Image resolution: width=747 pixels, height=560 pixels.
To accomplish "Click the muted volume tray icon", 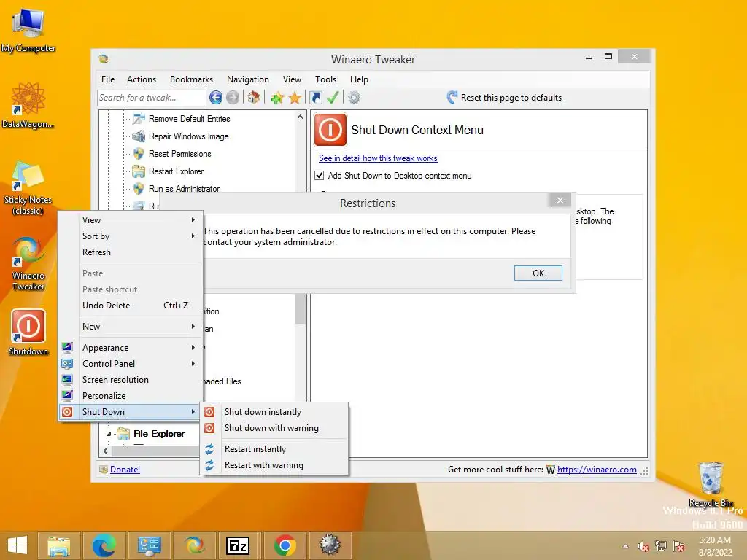I will coord(643,546).
